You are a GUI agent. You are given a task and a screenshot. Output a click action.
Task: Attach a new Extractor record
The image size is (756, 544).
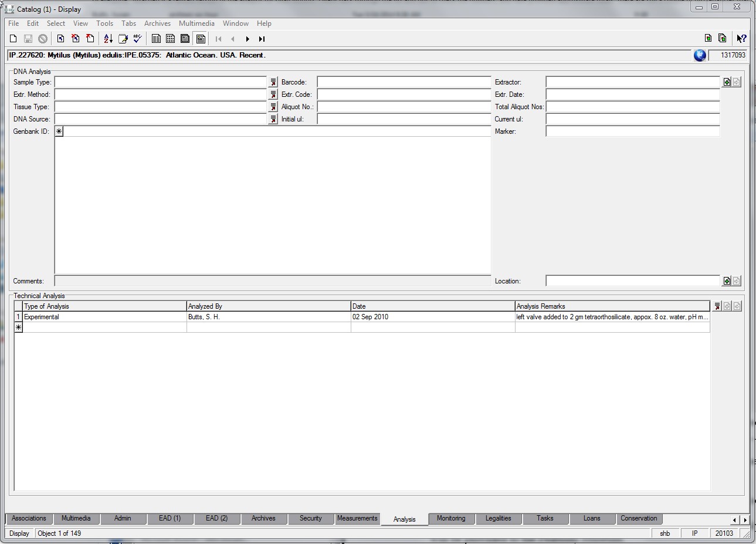point(727,82)
